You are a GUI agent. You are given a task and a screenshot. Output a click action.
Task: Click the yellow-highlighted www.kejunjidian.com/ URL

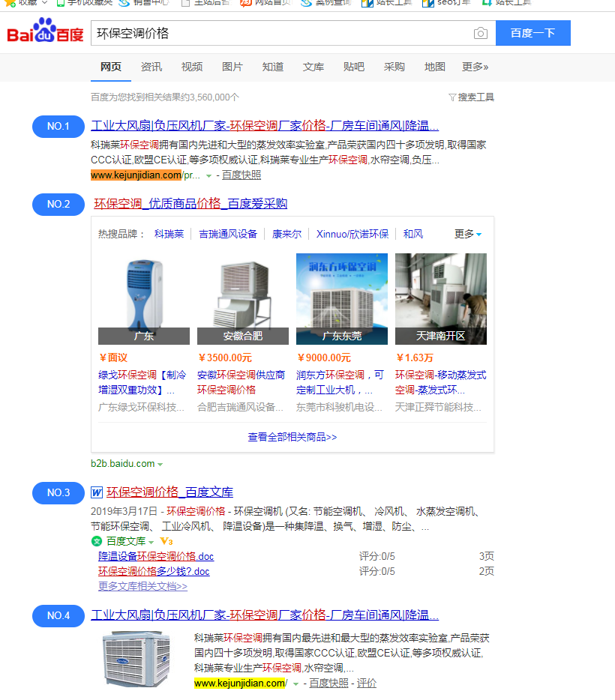(241, 683)
